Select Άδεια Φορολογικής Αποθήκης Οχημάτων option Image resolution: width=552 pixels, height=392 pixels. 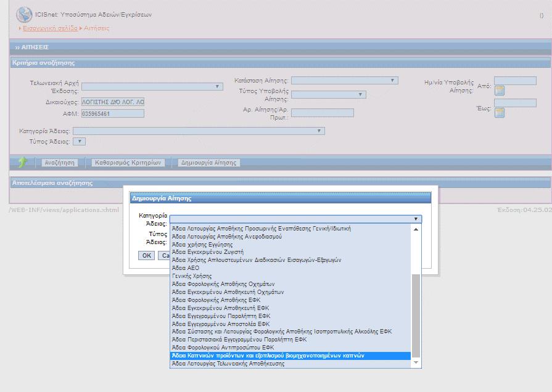pyautogui.click(x=290, y=284)
